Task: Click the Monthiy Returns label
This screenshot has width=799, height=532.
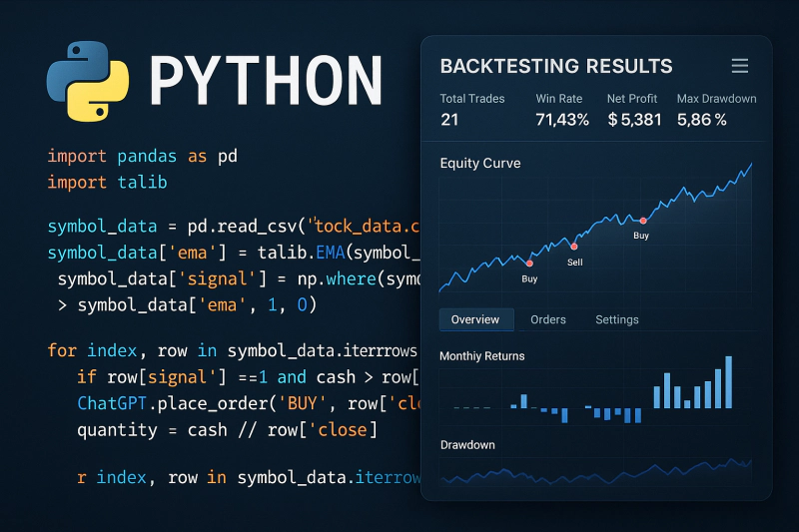Action: 482,356
